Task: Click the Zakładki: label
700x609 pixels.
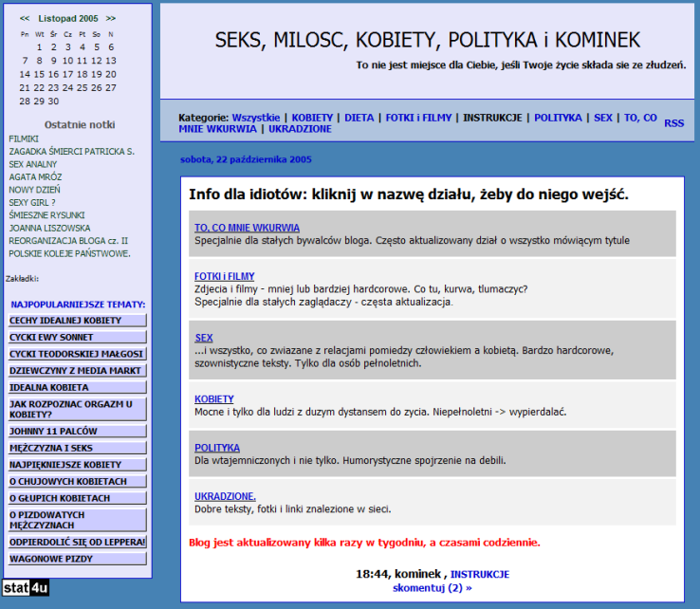Action: click(x=23, y=279)
